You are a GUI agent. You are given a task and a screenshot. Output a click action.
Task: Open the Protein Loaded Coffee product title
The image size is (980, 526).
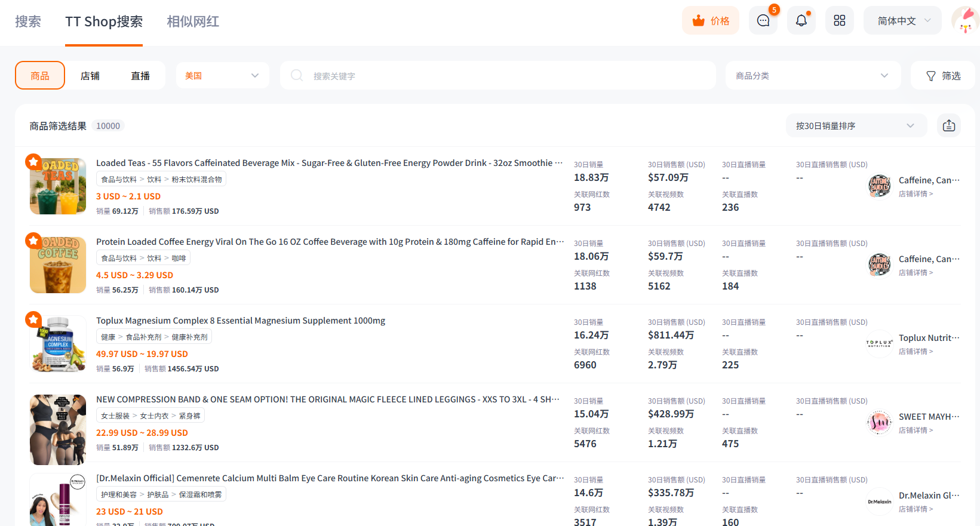click(330, 242)
